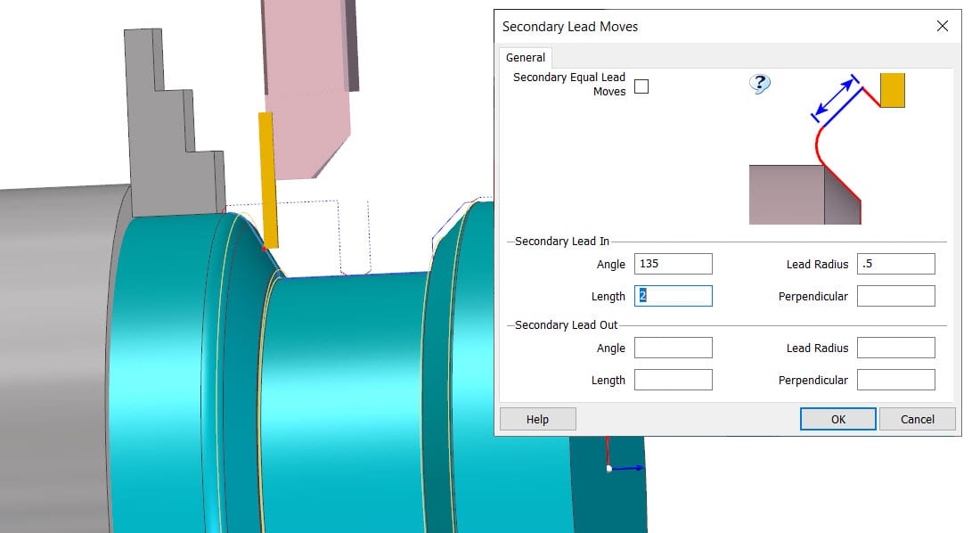This screenshot has width=980, height=533.
Task: Cancel the Secondary Lead Moves dialog
Action: point(917,419)
